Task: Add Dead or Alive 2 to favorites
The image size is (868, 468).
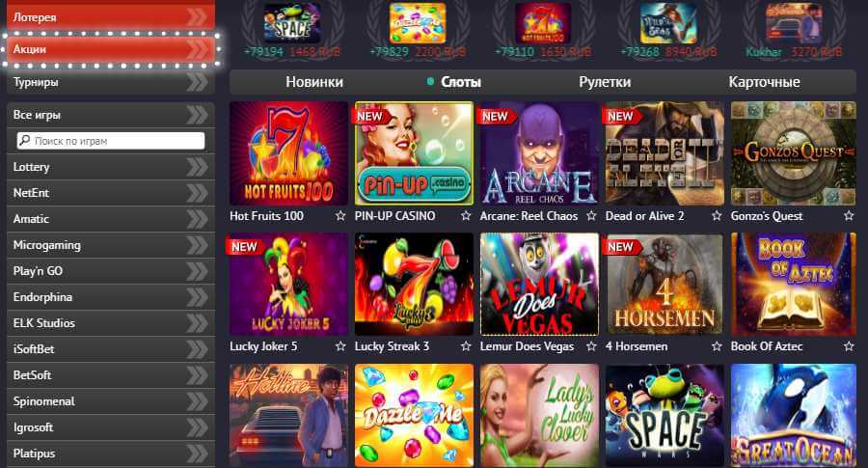Action: point(717,215)
